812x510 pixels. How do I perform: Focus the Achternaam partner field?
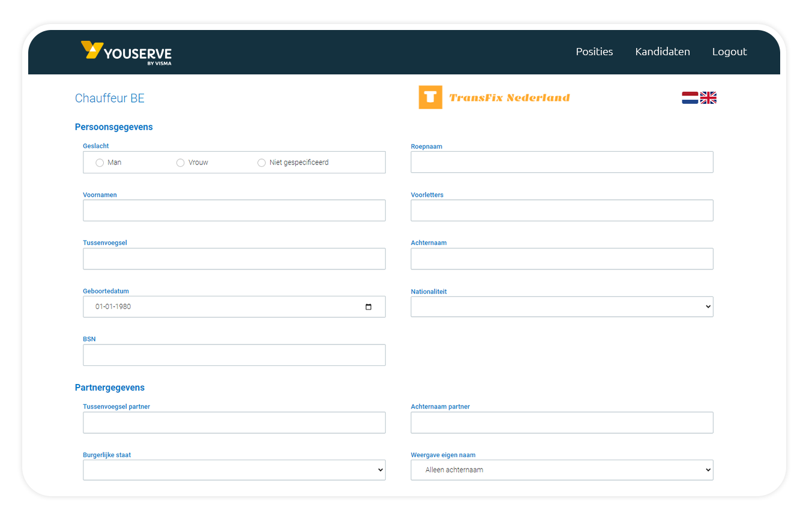tap(562, 422)
